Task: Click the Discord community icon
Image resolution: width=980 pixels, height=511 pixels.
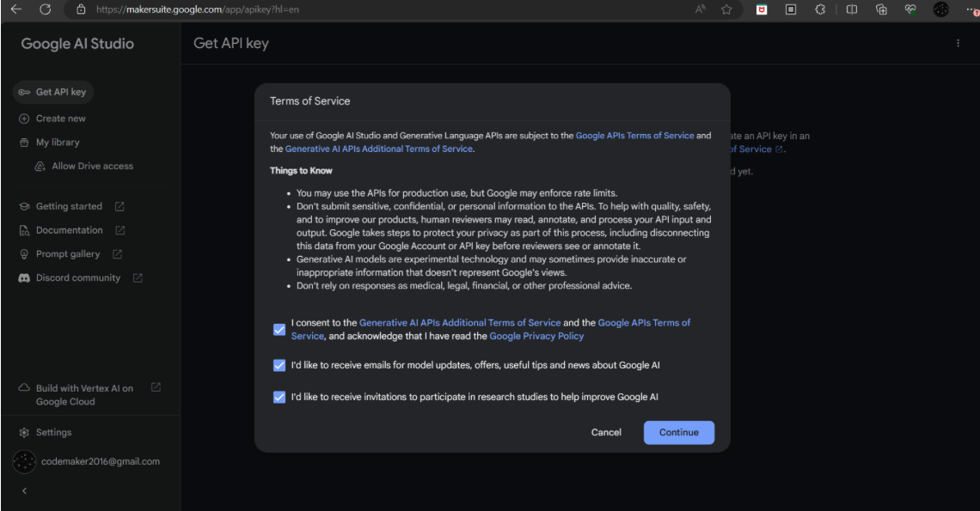Action: (24, 278)
